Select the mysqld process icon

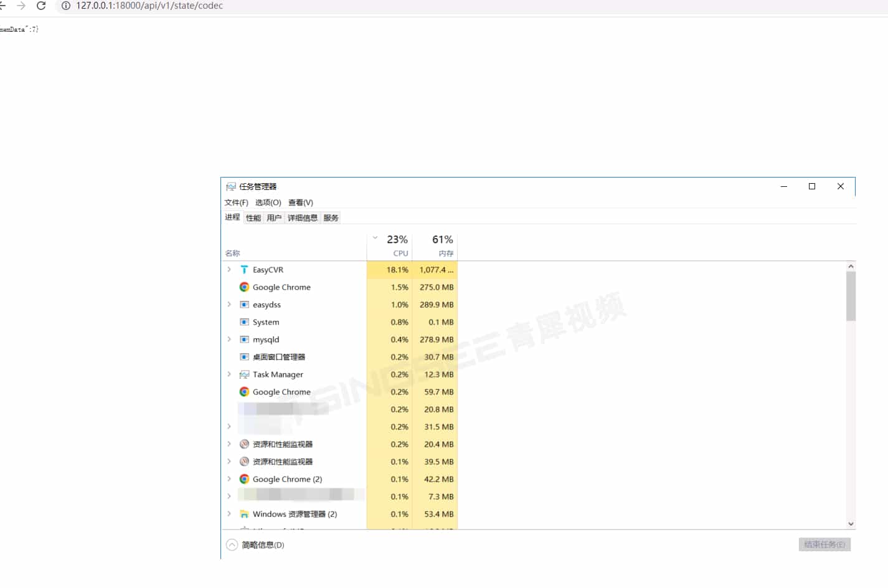click(243, 339)
